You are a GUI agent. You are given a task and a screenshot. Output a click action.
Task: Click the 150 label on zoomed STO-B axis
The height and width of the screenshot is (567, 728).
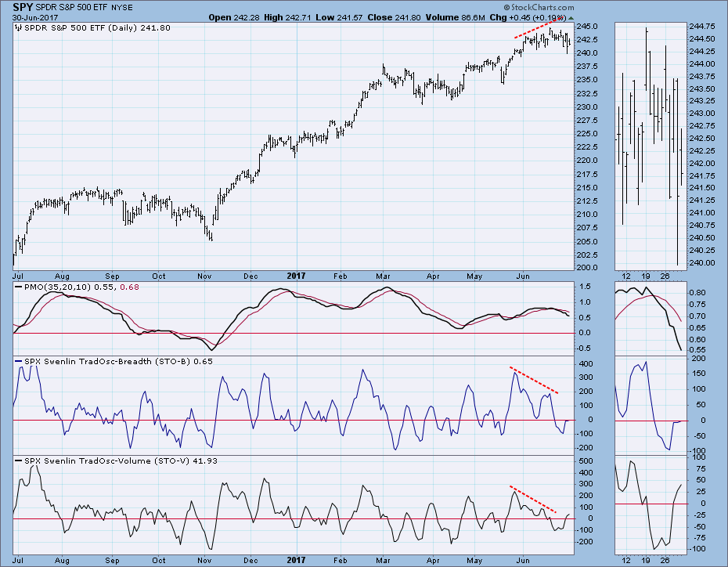pyautogui.click(x=699, y=374)
